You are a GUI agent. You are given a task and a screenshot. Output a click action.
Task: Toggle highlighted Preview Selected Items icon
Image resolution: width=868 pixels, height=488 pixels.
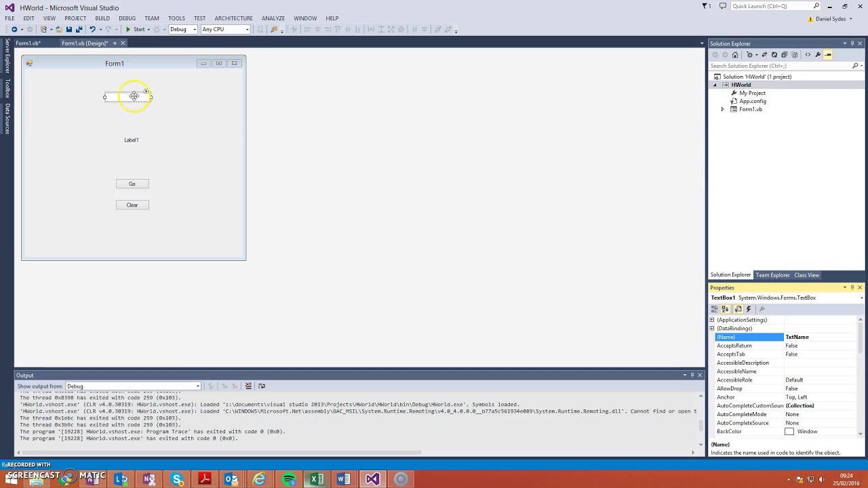tap(828, 55)
